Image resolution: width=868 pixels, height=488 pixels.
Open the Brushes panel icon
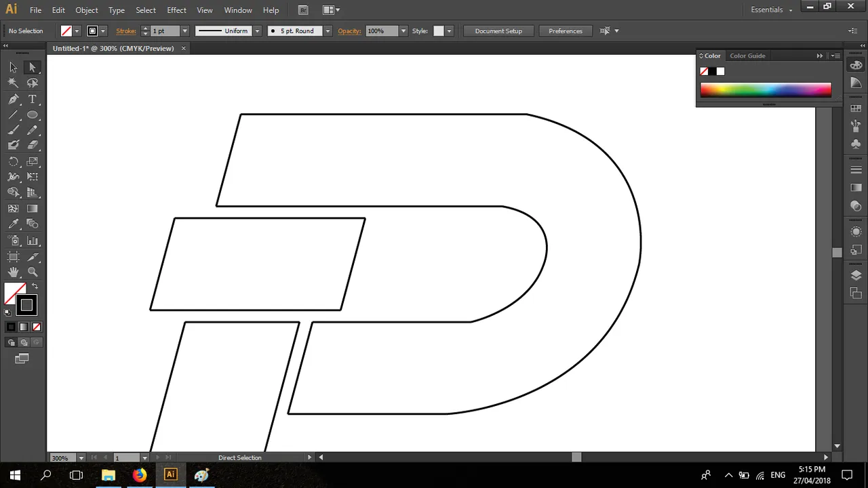pos(856,126)
